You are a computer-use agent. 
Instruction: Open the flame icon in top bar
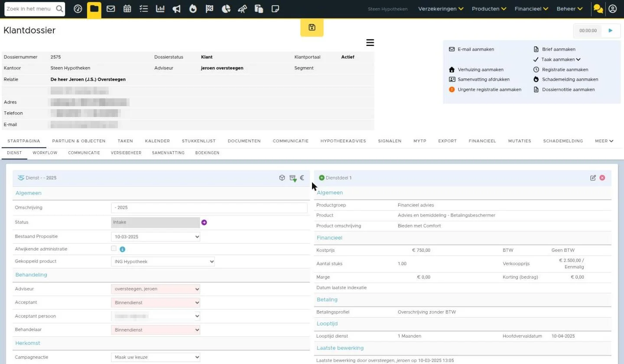coord(193,9)
